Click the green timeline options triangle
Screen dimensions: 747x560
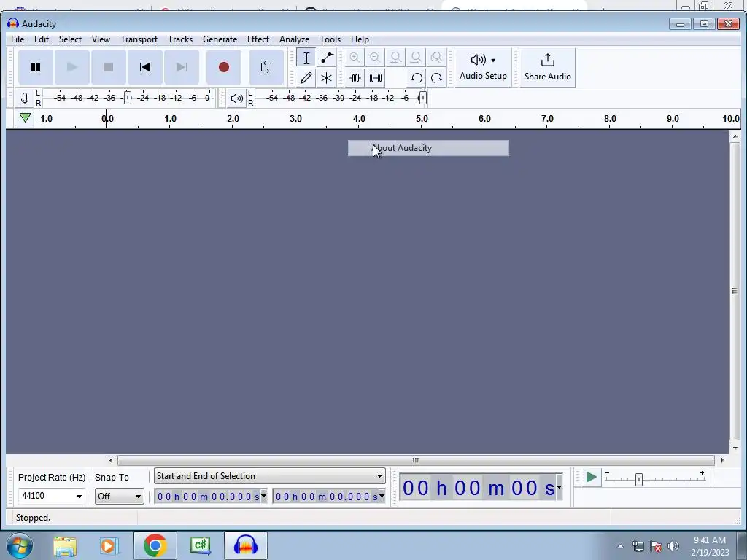tap(26, 117)
